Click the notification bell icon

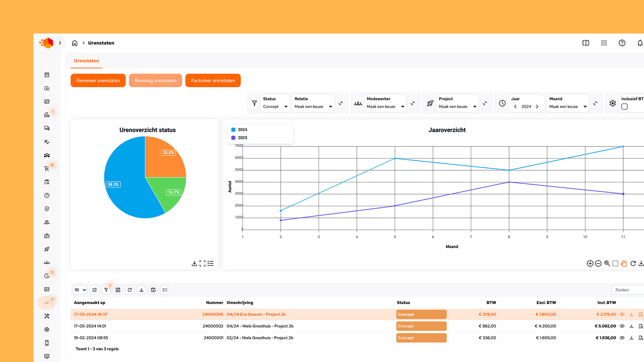640,43
